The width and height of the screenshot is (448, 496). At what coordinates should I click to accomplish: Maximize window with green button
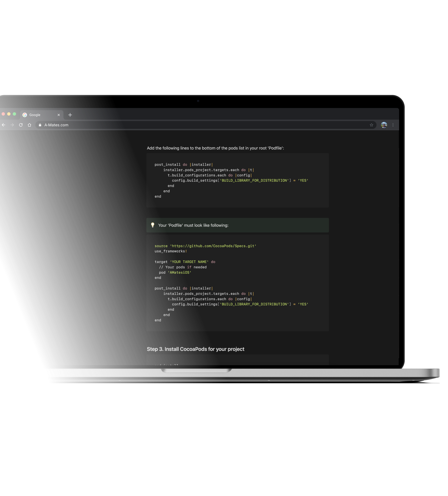14,114
